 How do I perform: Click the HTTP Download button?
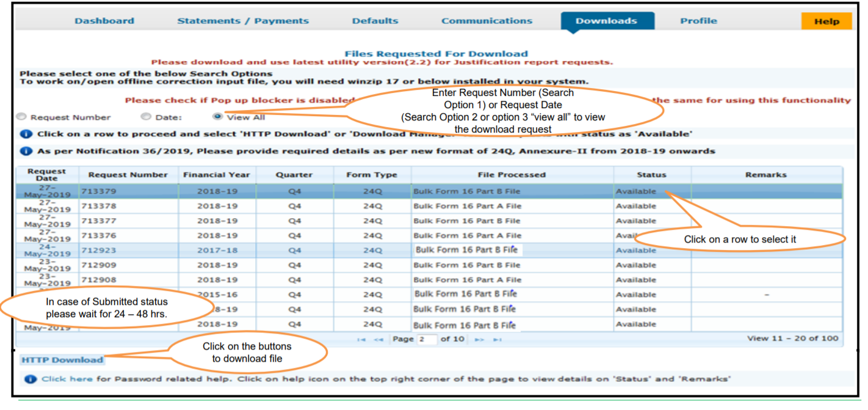tap(61, 360)
